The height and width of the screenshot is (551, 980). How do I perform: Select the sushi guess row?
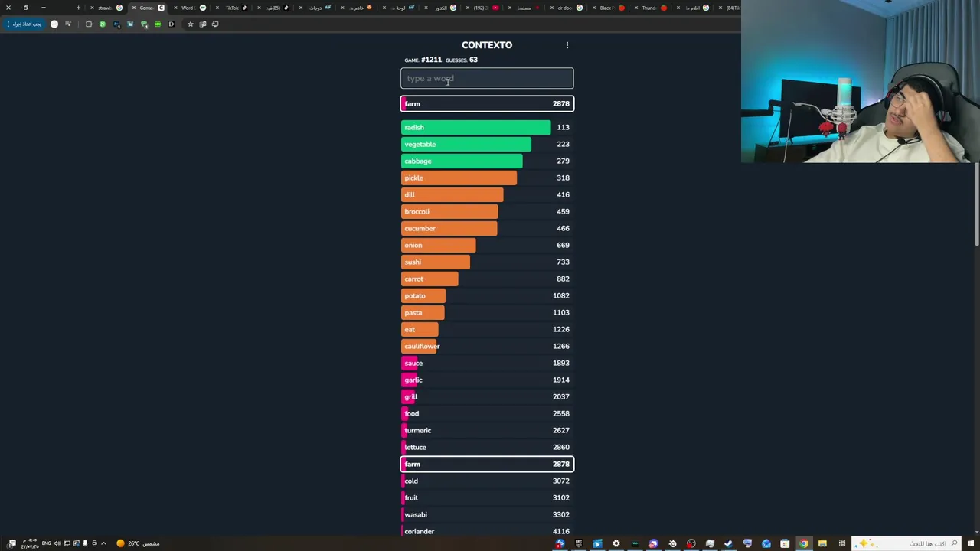[x=487, y=262]
